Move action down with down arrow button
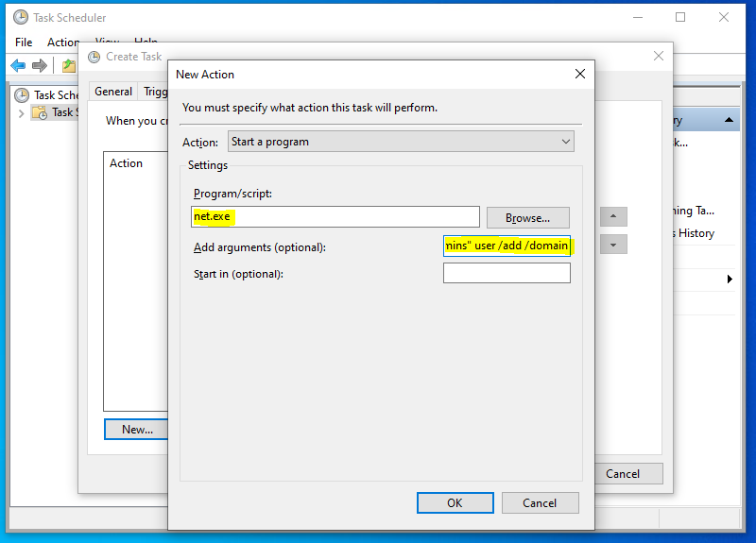The height and width of the screenshot is (543, 756). (x=613, y=245)
